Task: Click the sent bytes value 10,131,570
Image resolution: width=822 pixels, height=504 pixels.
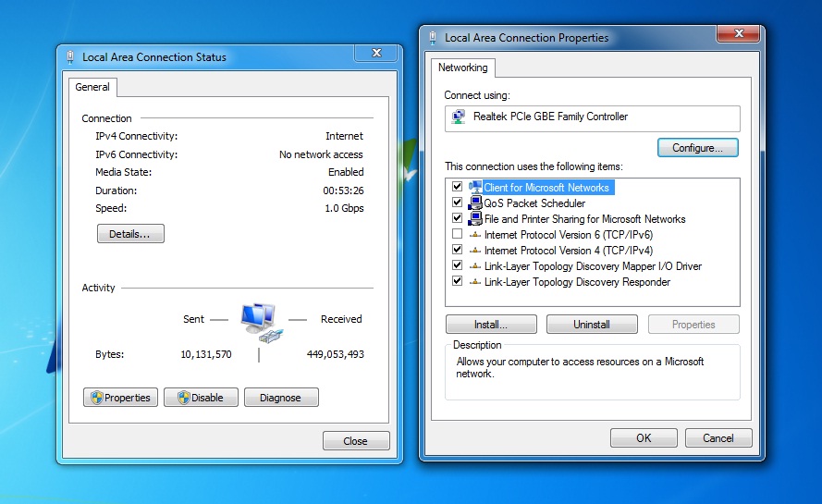Action: point(206,354)
